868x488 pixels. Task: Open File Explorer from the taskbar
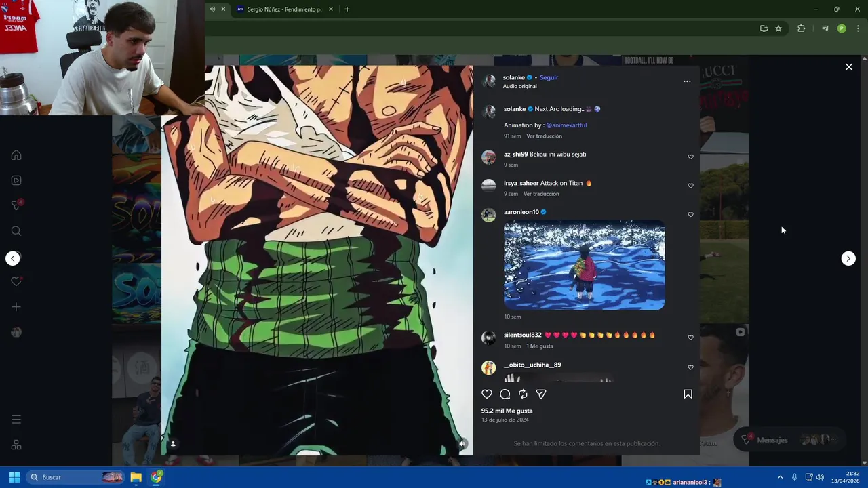136,477
